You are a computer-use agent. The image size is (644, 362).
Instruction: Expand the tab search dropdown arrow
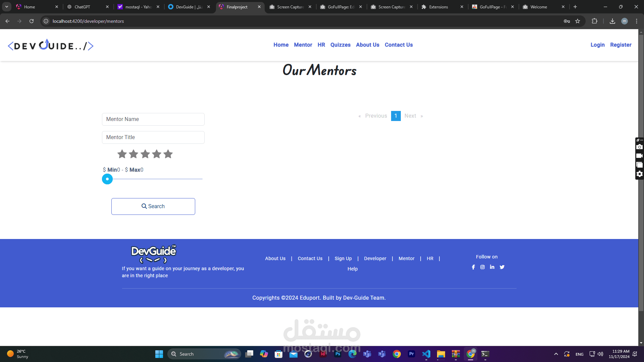pyautogui.click(x=6, y=7)
